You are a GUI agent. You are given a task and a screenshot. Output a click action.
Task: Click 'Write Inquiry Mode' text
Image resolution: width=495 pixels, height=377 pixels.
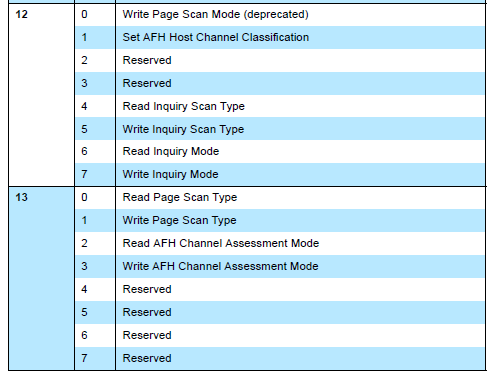pyautogui.click(x=170, y=174)
